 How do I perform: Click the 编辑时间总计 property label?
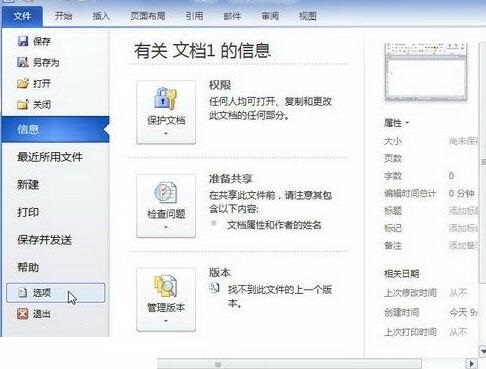coord(410,193)
